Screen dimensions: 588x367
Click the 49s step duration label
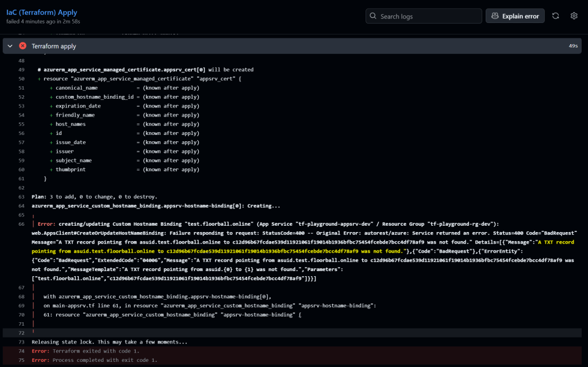click(x=572, y=46)
